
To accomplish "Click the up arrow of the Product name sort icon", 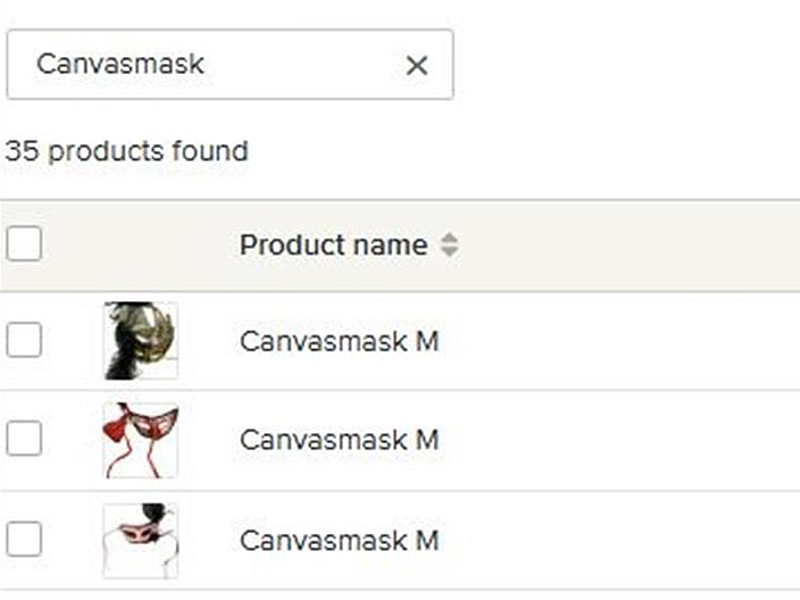I will [449, 238].
